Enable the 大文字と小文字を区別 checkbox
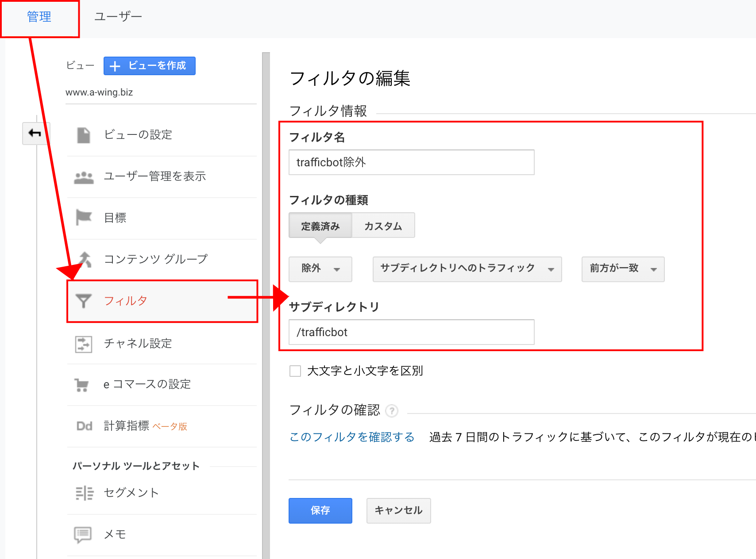This screenshot has height=559, width=756. (295, 371)
